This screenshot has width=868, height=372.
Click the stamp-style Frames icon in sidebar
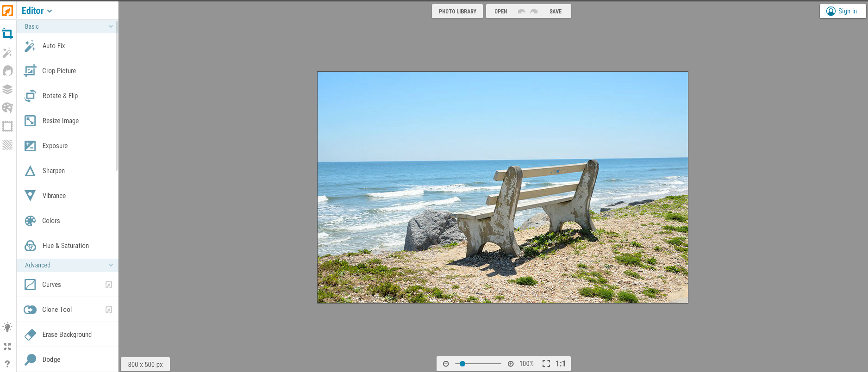[7, 126]
